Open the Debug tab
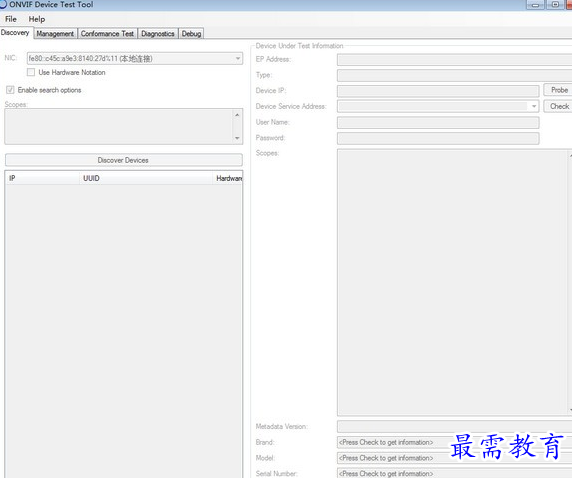 (191, 34)
